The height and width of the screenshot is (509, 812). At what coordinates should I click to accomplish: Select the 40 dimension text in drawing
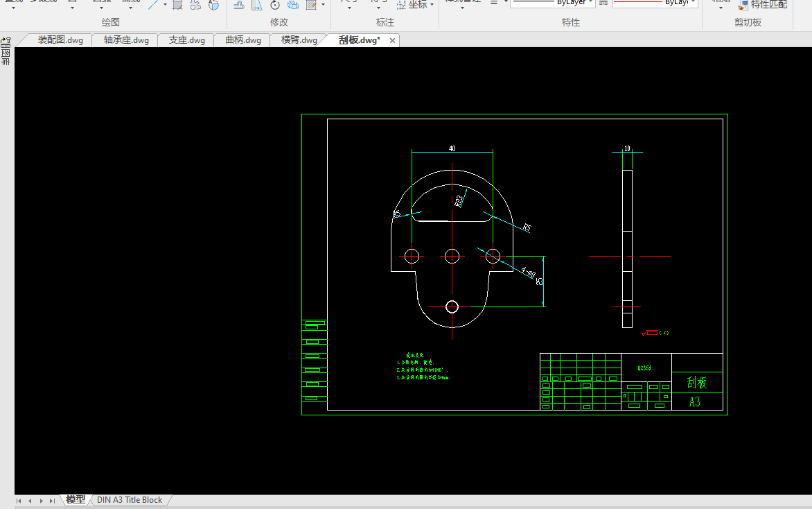tap(452, 148)
